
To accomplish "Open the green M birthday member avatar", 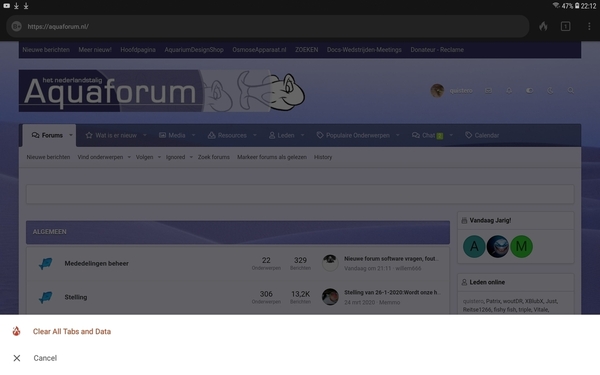I will click(521, 246).
